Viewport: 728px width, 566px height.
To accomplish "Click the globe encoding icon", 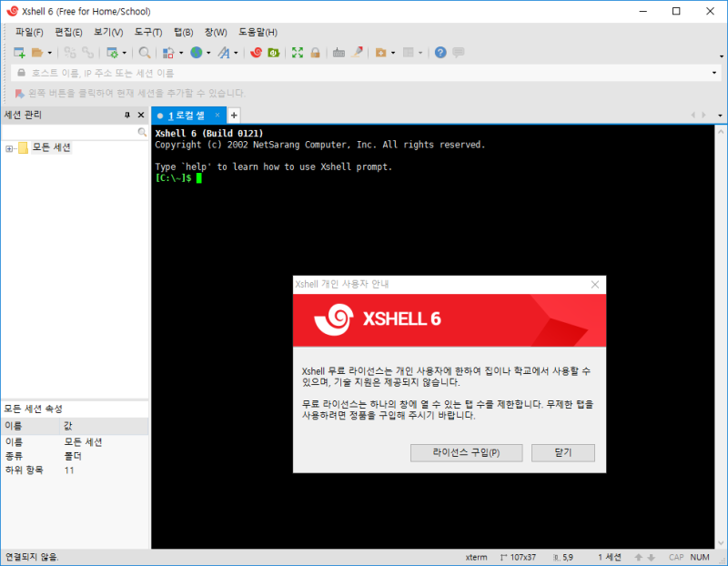I will click(197, 53).
